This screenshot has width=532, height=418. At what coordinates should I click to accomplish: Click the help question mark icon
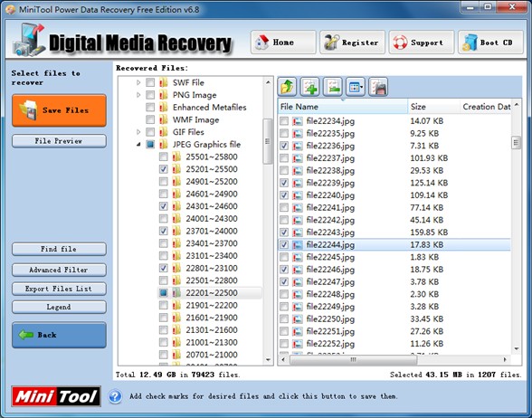click(x=116, y=396)
